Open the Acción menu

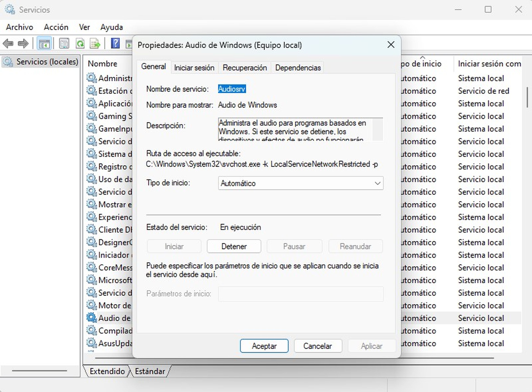(56, 27)
